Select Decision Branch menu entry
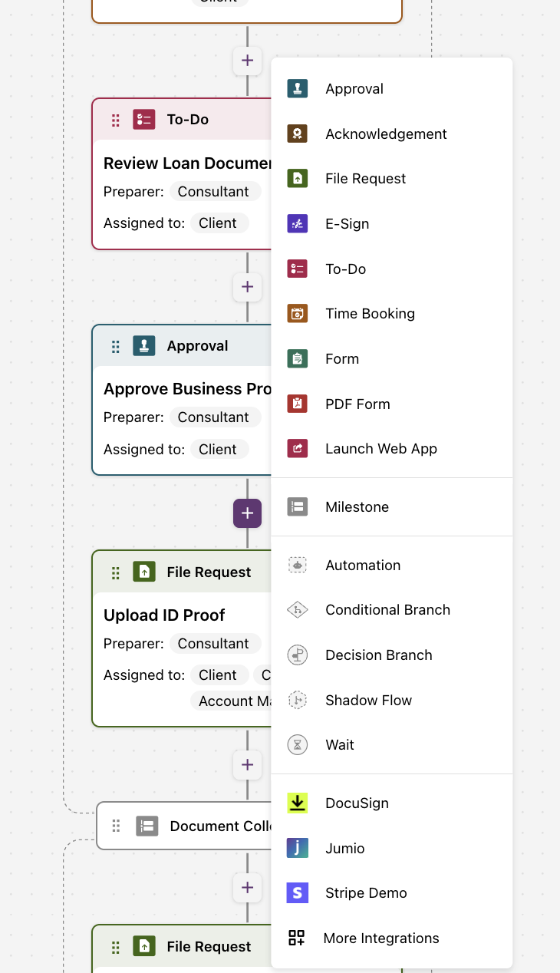560x973 pixels. tap(391, 655)
